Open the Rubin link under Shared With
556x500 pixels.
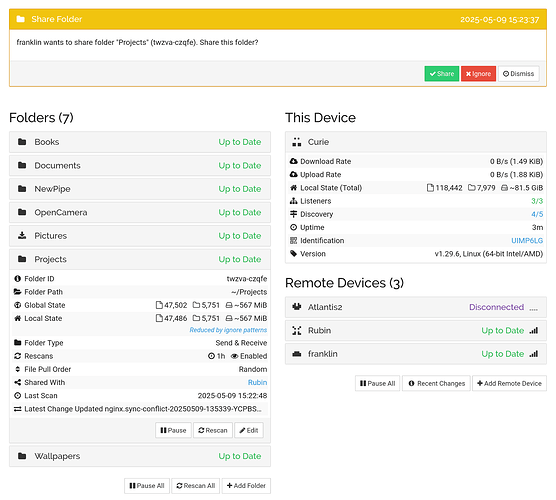[x=257, y=382]
